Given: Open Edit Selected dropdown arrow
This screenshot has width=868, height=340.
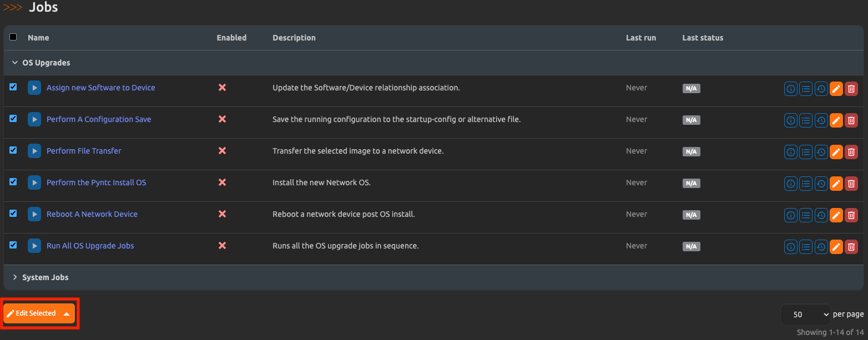Looking at the screenshot, I should [x=67, y=314].
